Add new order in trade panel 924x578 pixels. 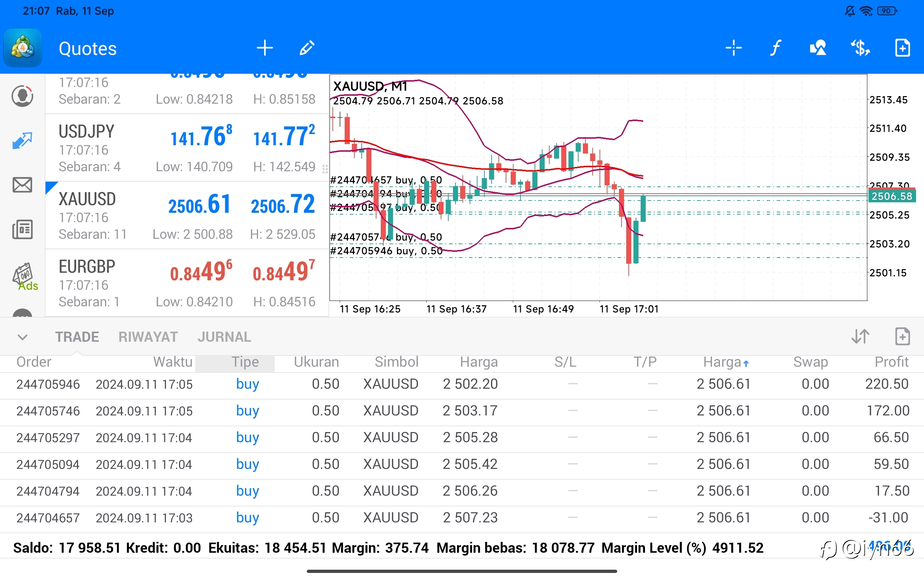(903, 336)
